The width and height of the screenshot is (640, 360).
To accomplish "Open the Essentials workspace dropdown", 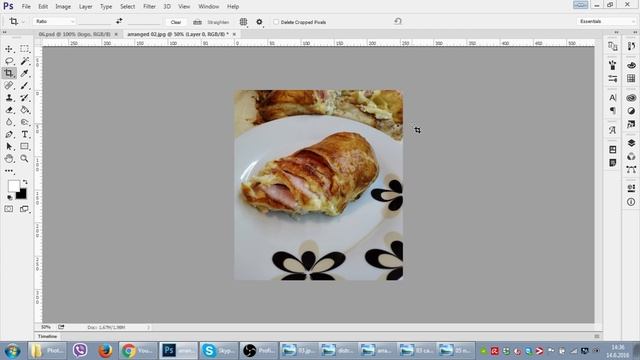I will 606,21.
